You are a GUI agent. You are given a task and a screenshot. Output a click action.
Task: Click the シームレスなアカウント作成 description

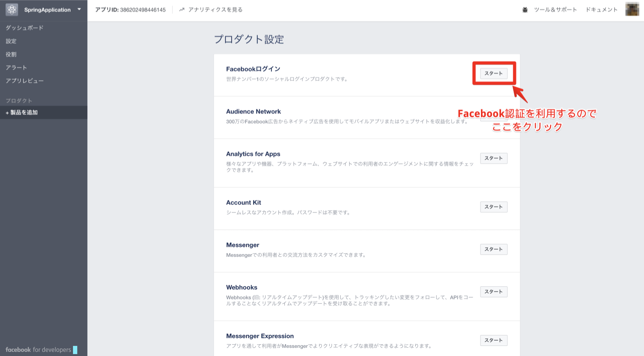[x=288, y=212]
